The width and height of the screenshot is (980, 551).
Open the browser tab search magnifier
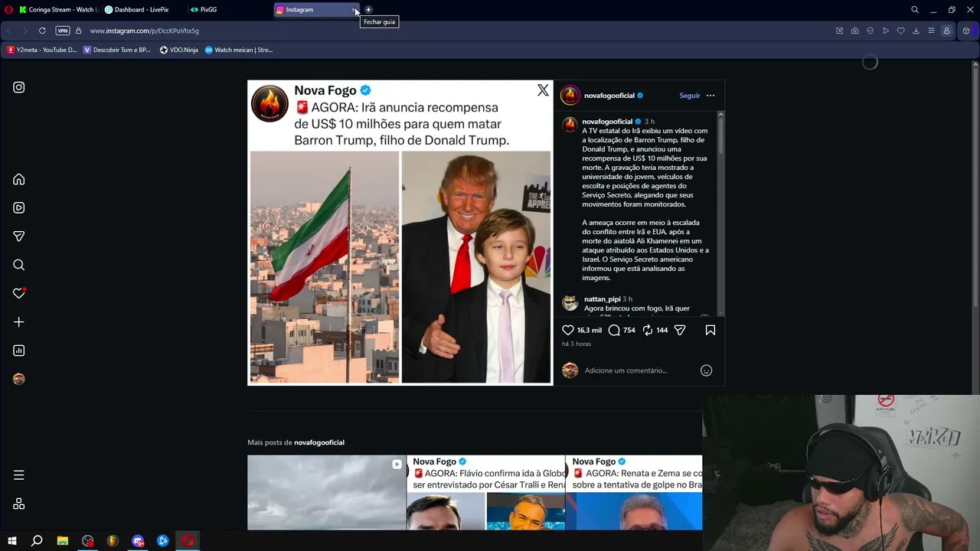(x=915, y=10)
